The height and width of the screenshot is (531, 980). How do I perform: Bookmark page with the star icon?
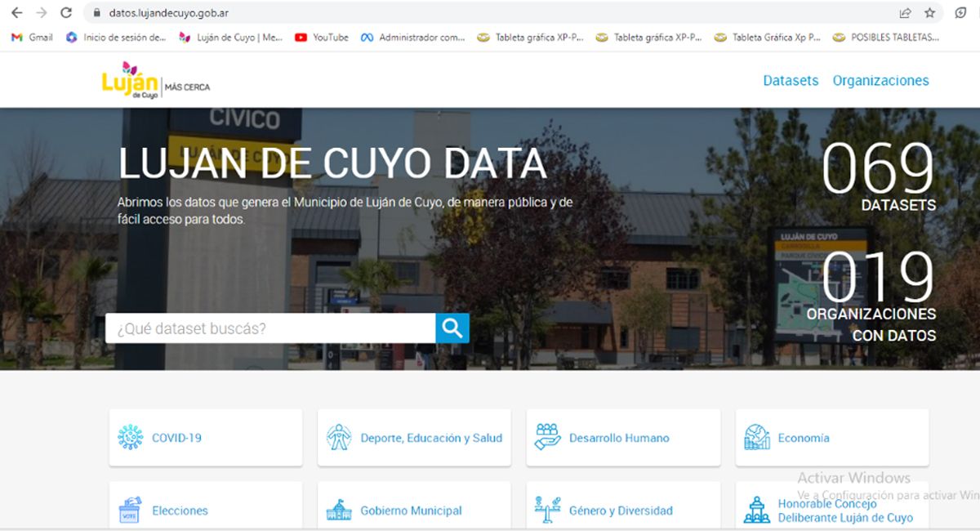click(x=929, y=13)
